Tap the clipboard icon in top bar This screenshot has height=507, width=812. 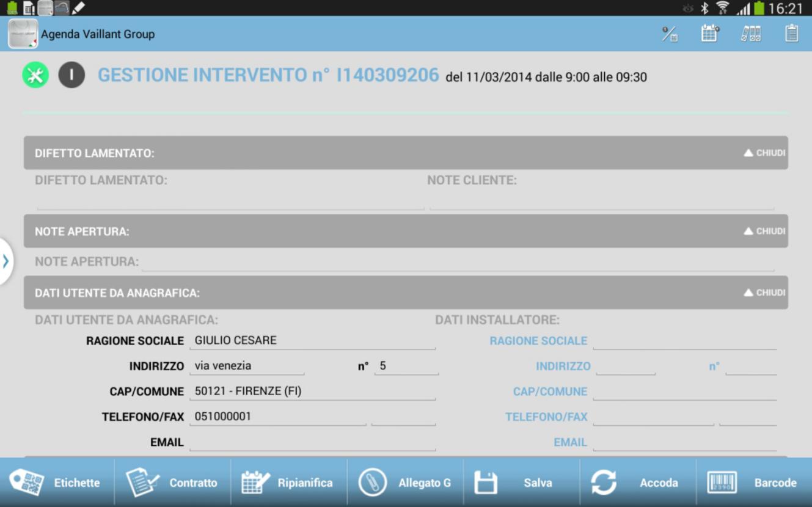coord(791,34)
